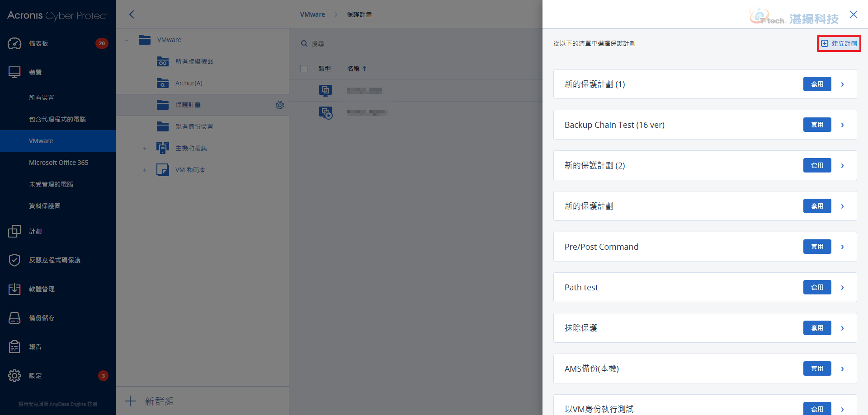Image resolution: width=868 pixels, height=415 pixels.
Task: Apply the 抹除保護 plan
Action: (817, 328)
